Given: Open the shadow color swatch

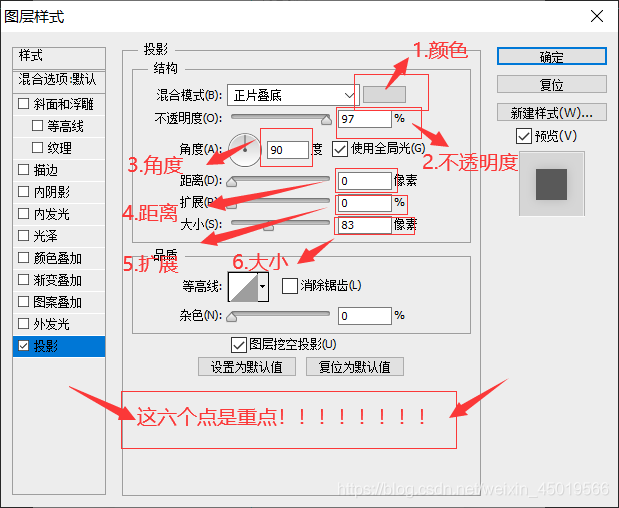Looking at the screenshot, I should pos(384,95).
